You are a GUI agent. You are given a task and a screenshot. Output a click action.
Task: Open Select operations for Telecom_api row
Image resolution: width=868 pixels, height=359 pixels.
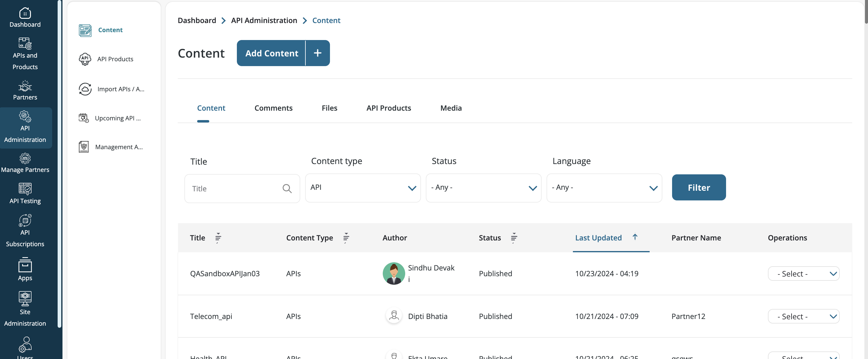click(804, 316)
